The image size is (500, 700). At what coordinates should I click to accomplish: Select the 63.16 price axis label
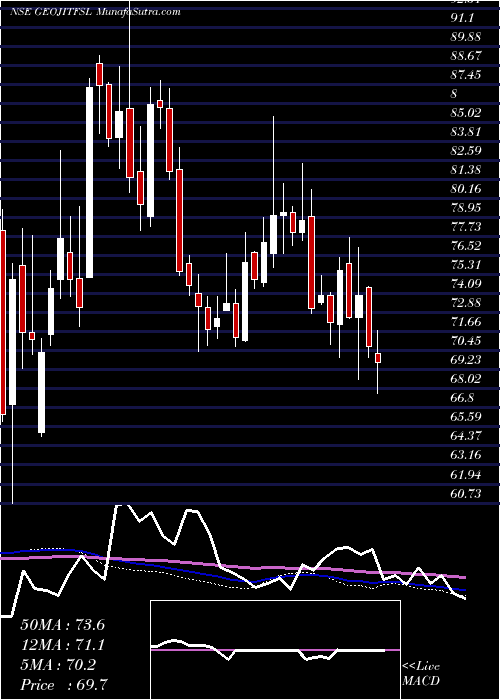pyautogui.click(x=466, y=455)
